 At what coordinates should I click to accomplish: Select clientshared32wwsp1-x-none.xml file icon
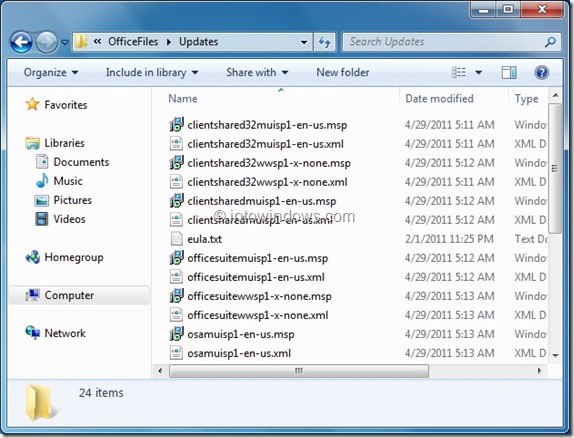pos(176,182)
